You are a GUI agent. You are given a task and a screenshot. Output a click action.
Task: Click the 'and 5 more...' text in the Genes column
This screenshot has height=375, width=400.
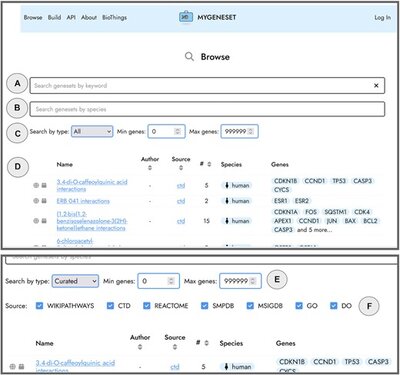click(x=314, y=230)
